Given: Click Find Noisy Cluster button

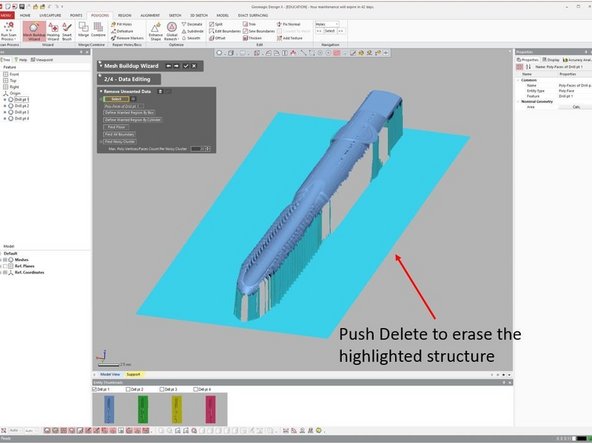Looking at the screenshot, I should 120,142.
